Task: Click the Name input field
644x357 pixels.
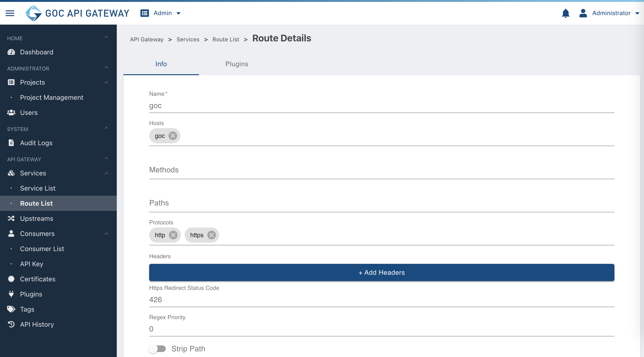Action: (382, 106)
